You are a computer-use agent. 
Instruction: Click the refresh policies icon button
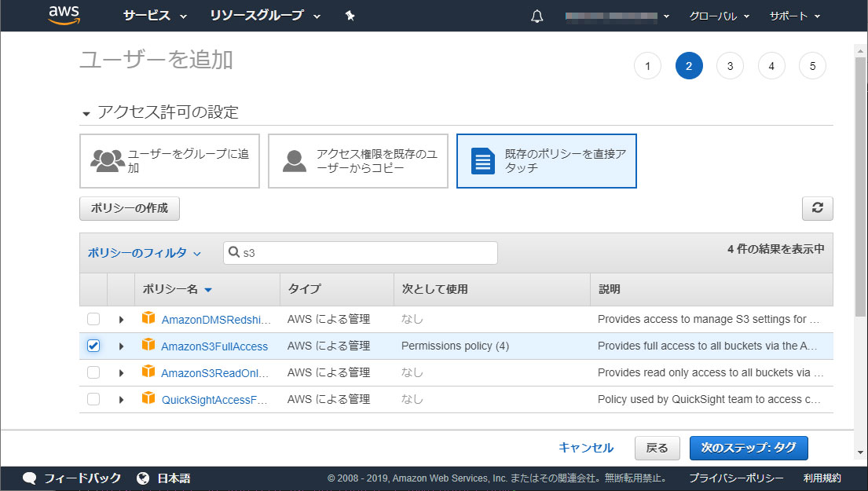click(x=817, y=208)
